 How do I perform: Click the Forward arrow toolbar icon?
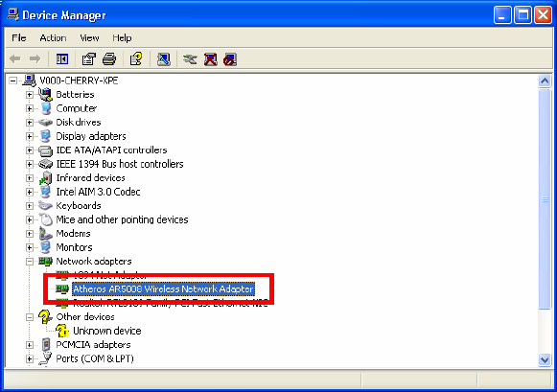[x=35, y=58]
